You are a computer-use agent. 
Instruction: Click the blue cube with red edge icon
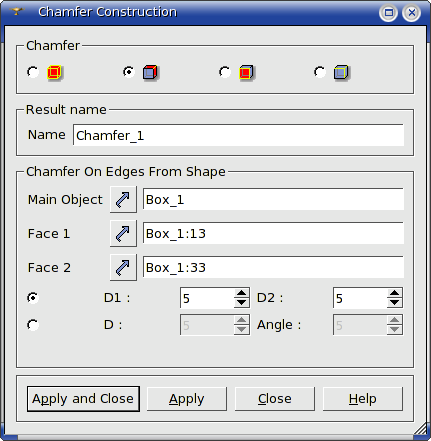[x=150, y=72]
